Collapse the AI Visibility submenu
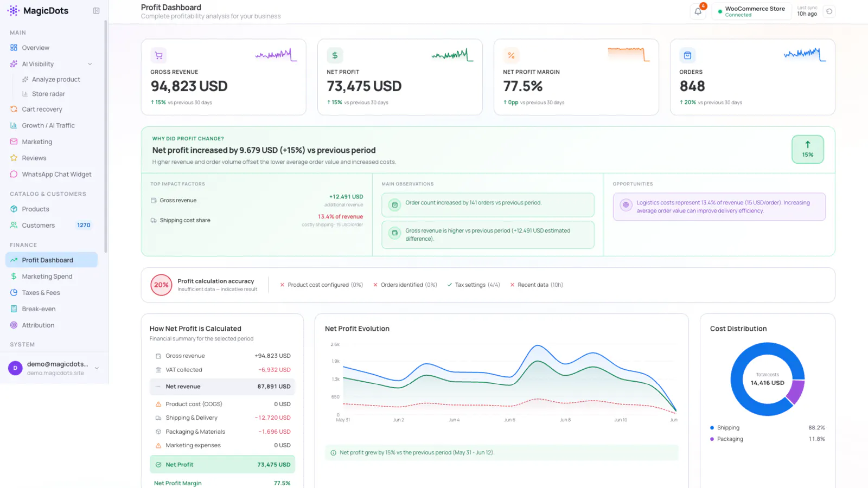 (x=90, y=64)
